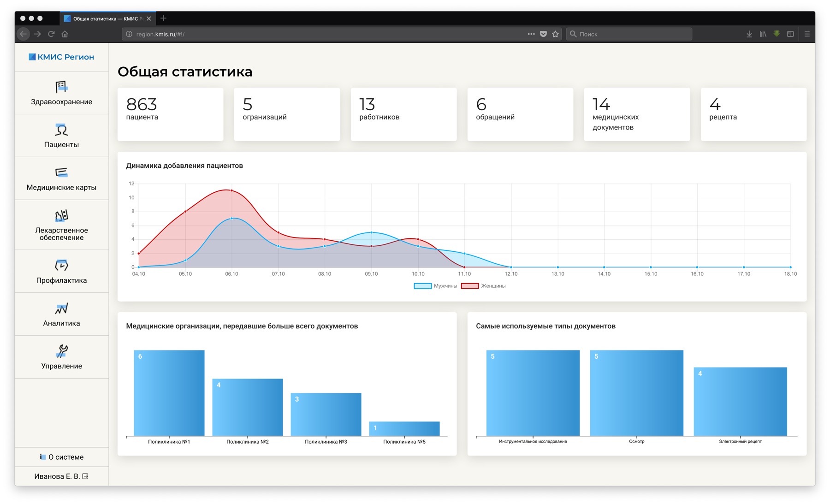Click the 863 пациента statistic card
830x504 pixels.
pos(171,114)
